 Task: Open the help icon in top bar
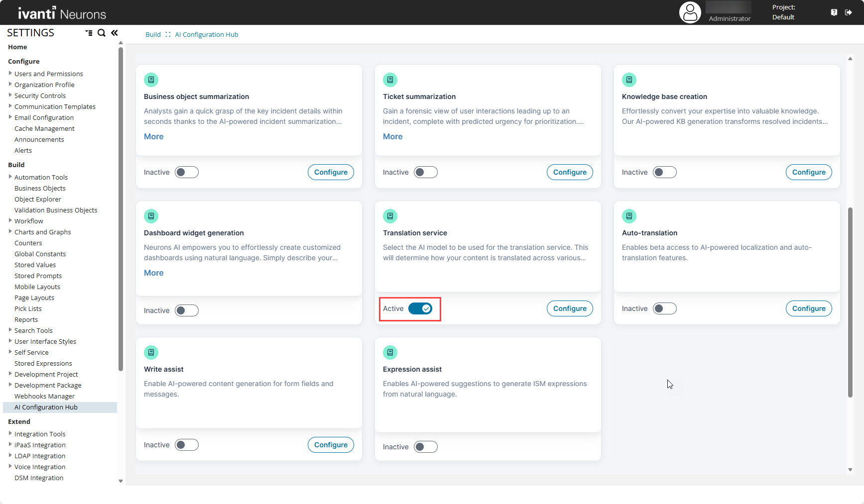(834, 12)
